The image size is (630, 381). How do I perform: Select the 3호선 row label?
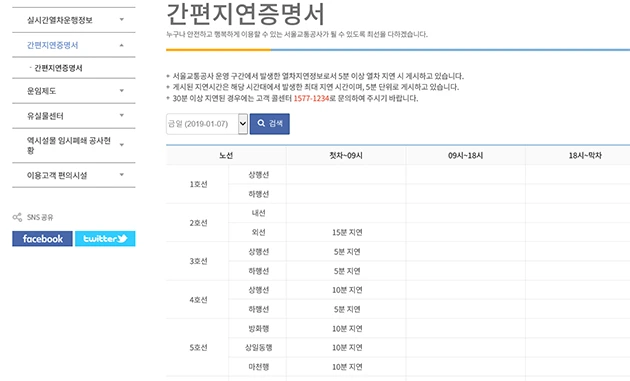(x=198, y=261)
